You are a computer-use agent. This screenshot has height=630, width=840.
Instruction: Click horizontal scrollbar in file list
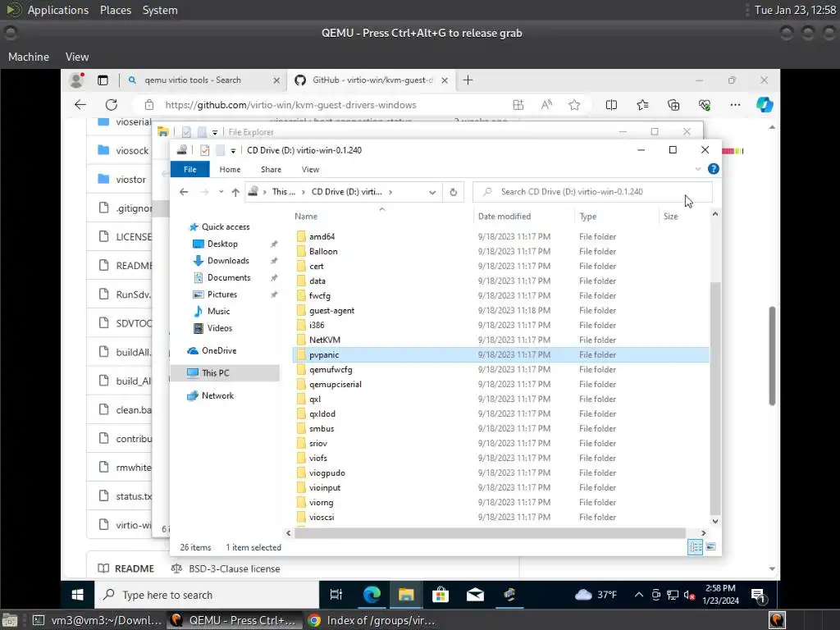coord(491,533)
